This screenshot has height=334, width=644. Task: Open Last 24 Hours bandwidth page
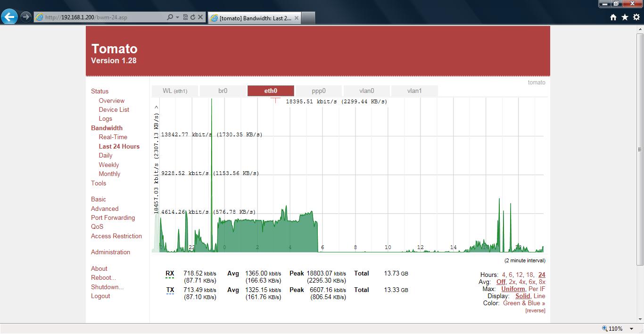119,146
